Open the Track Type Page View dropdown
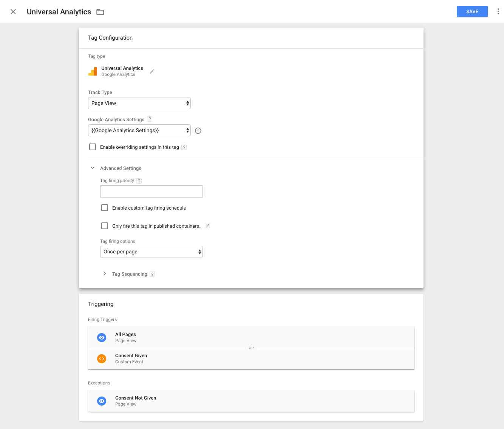This screenshot has width=504, height=429. 139,103
